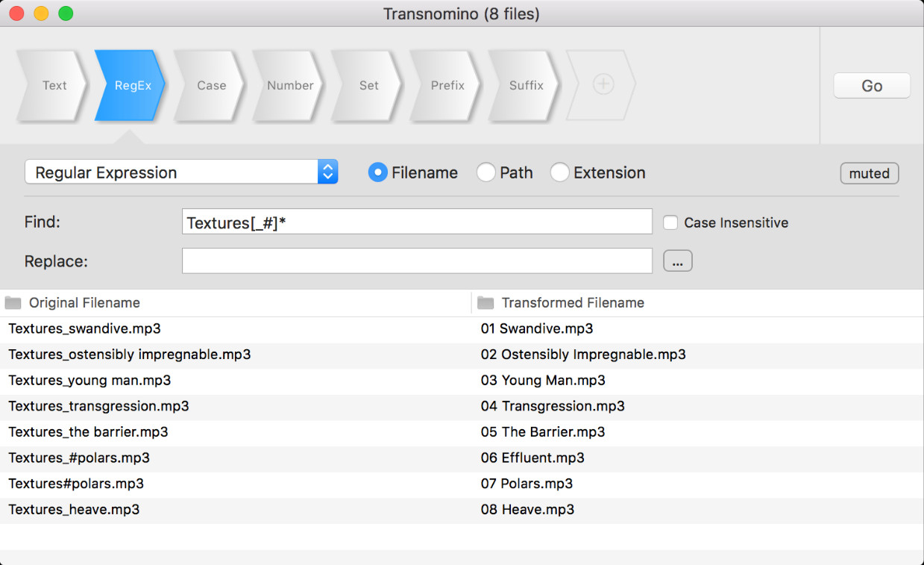Click the Go button

872,86
